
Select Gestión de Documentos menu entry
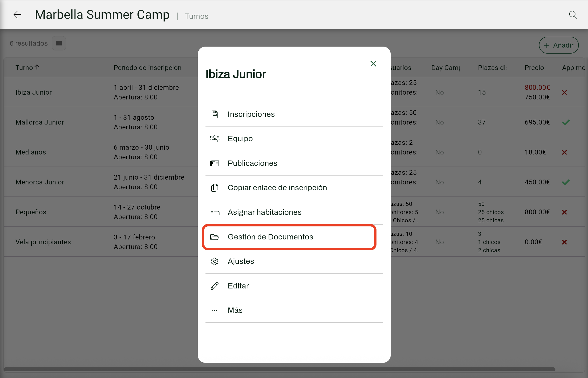270,237
